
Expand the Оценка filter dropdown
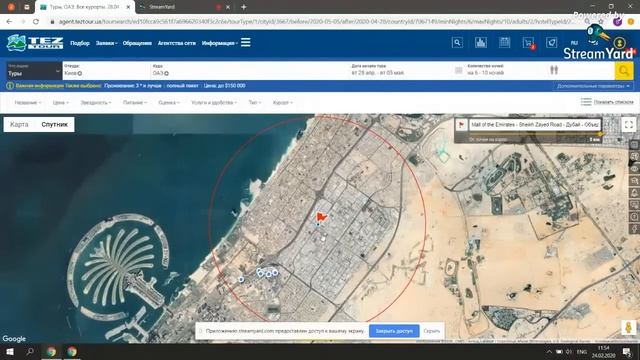(169, 102)
